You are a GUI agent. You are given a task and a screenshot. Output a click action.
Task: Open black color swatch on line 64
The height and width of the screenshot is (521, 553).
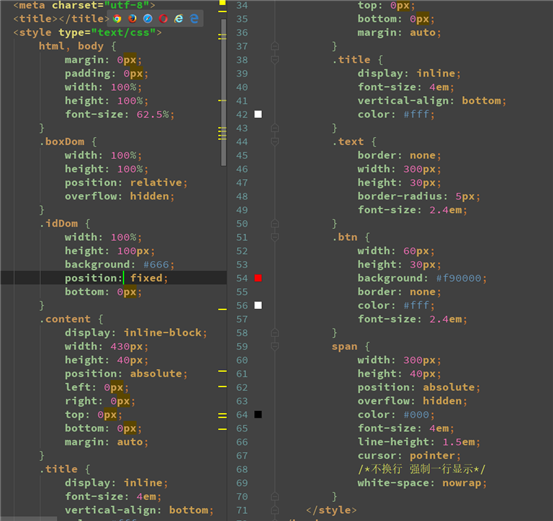(258, 414)
